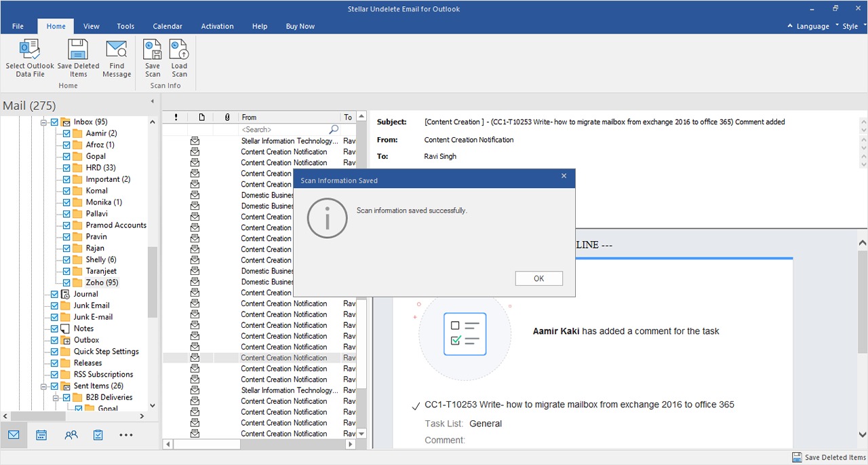Click the Sent Items folder icon
The image size is (868, 465).
[x=66, y=386]
